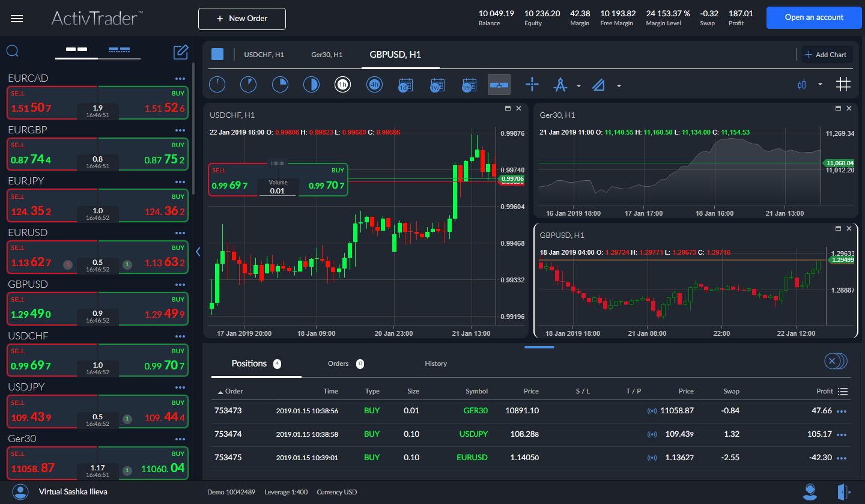Switch watchlist to large tile view
865x504 pixels.
pos(76,50)
